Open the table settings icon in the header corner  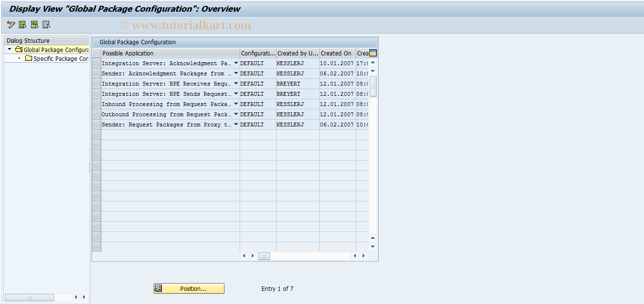coord(373,54)
